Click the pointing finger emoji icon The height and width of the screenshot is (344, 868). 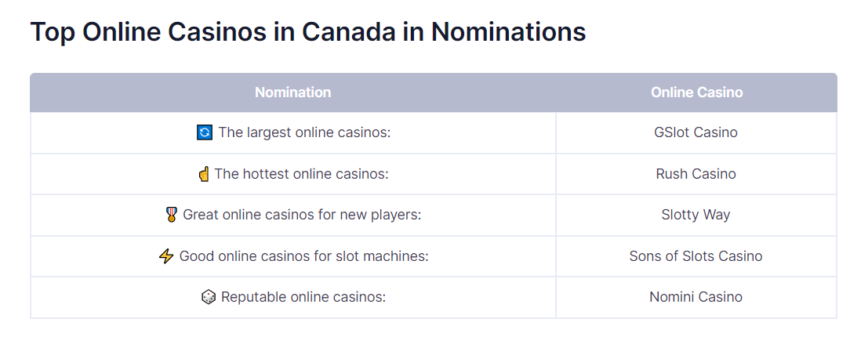click(x=204, y=174)
